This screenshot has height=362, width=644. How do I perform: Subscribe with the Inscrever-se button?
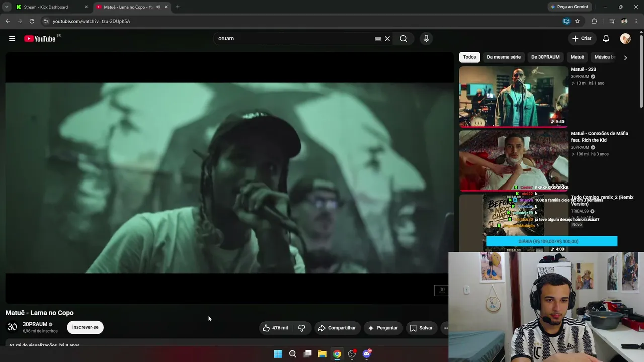coord(86,327)
